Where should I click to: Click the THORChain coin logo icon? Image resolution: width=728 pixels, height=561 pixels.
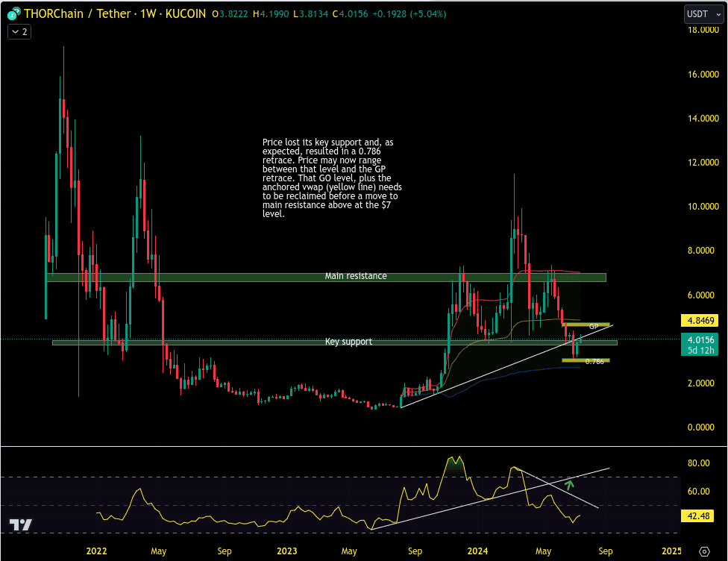[14, 14]
